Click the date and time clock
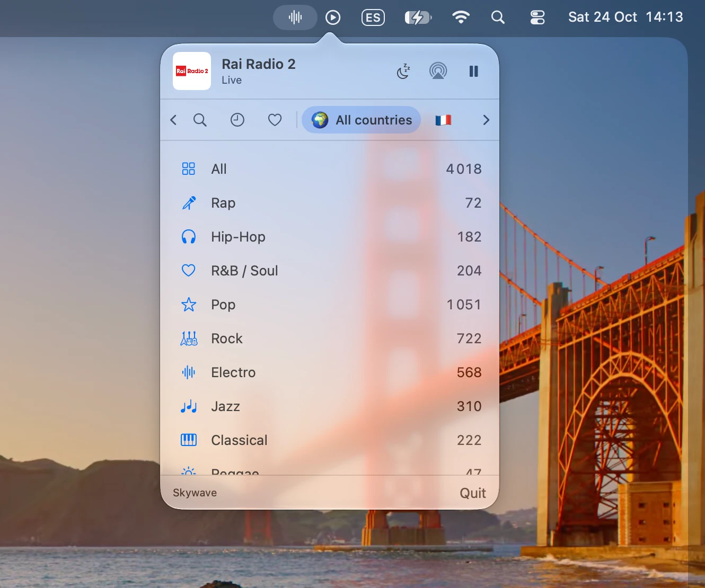The height and width of the screenshot is (588, 705). (625, 17)
